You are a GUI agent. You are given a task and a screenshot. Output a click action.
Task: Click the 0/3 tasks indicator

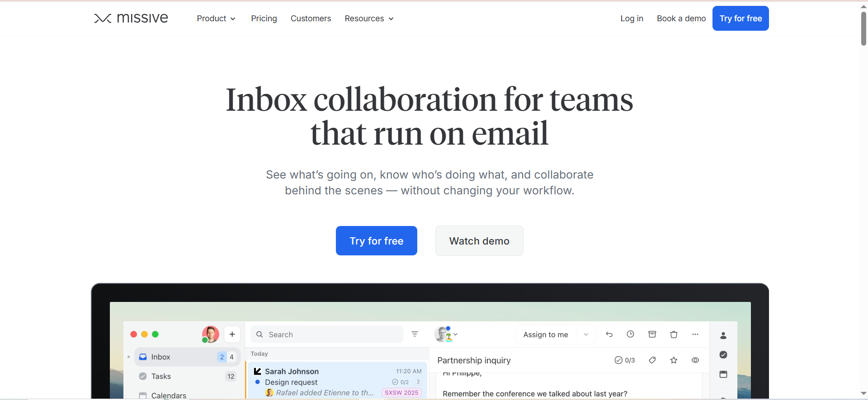click(625, 360)
